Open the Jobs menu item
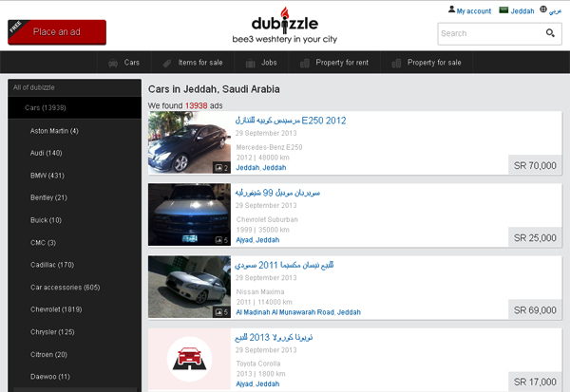Image resolution: width=570 pixels, height=392 pixels. point(261,63)
